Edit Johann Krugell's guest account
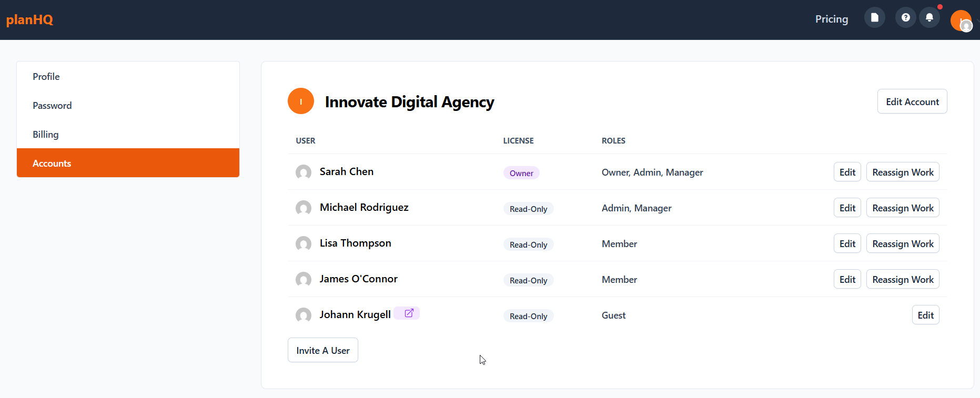The image size is (980, 398). [925, 315]
